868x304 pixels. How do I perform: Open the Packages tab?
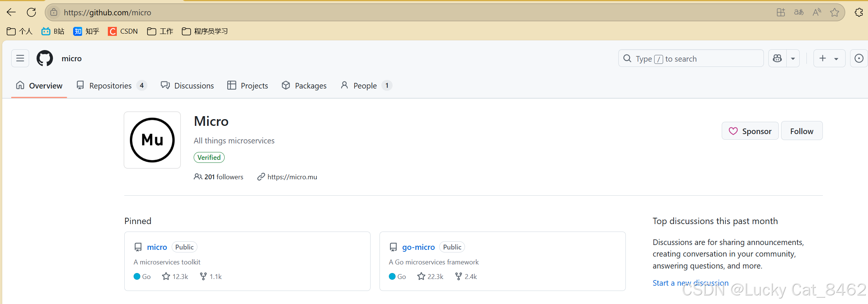pyautogui.click(x=304, y=86)
